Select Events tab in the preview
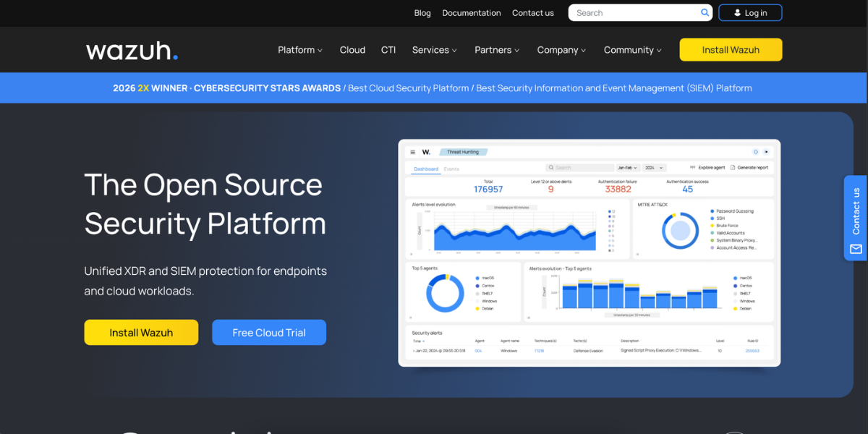868x434 pixels. [x=451, y=169]
